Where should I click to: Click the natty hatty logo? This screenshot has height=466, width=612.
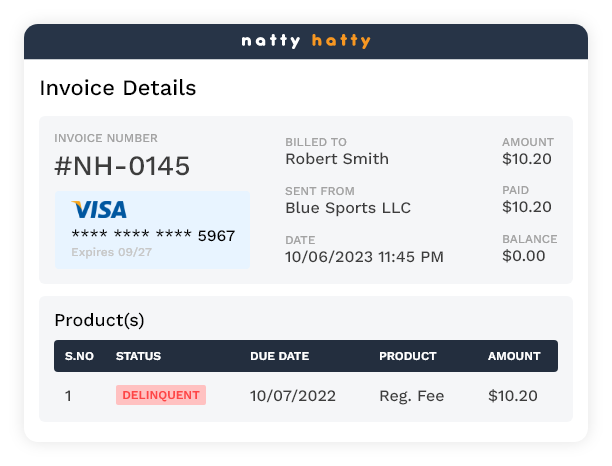point(306,42)
